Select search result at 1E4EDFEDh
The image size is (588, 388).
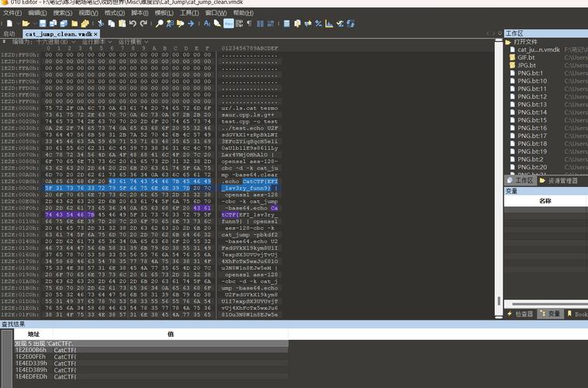[x=151, y=376]
